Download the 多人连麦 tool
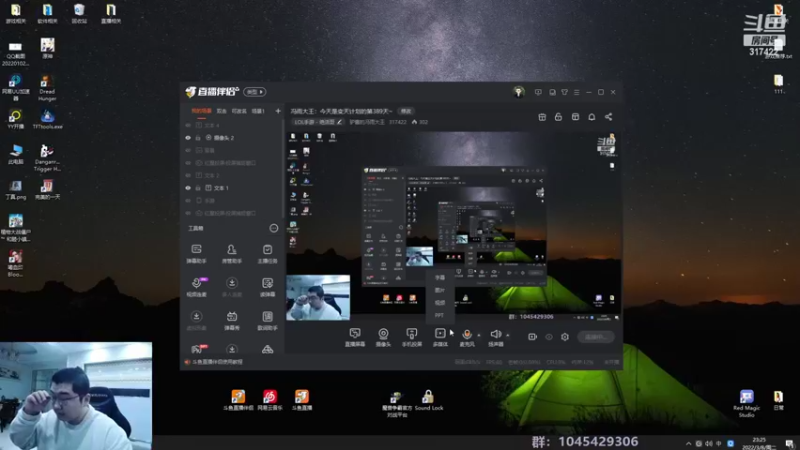800x450 pixels. pos(232,287)
